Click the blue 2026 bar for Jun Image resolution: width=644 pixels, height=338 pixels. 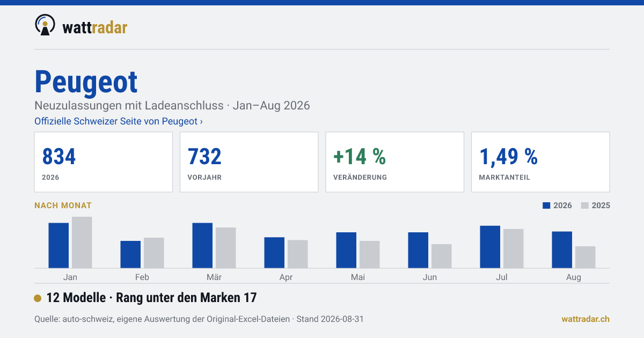click(x=418, y=250)
